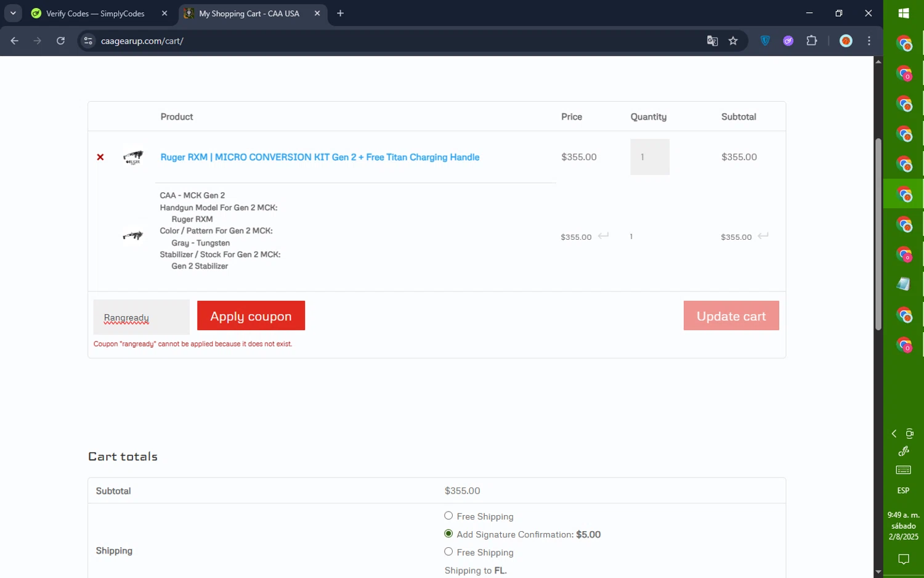Click the CAA - MCK Gen 2 text
Image resolution: width=924 pixels, height=578 pixels.
[x=192, y=195]
